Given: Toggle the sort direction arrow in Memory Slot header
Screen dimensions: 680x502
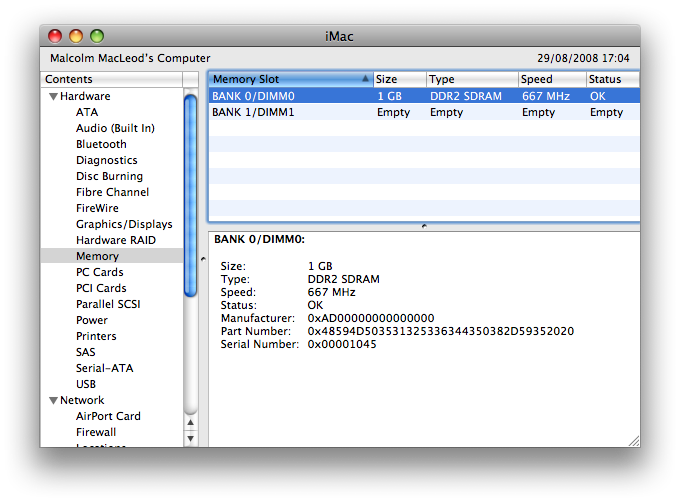Looking at the screenshot, I should coord(365,78).
